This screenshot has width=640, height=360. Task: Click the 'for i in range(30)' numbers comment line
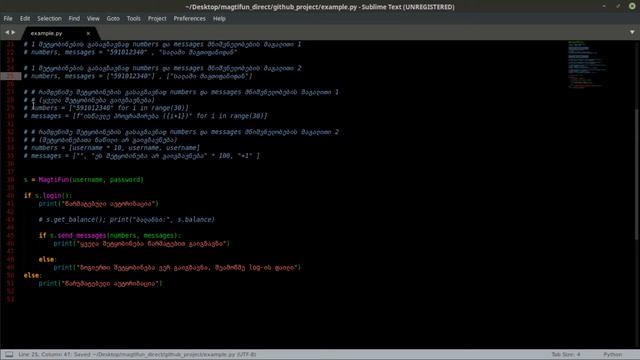click(x=106, y=108)
